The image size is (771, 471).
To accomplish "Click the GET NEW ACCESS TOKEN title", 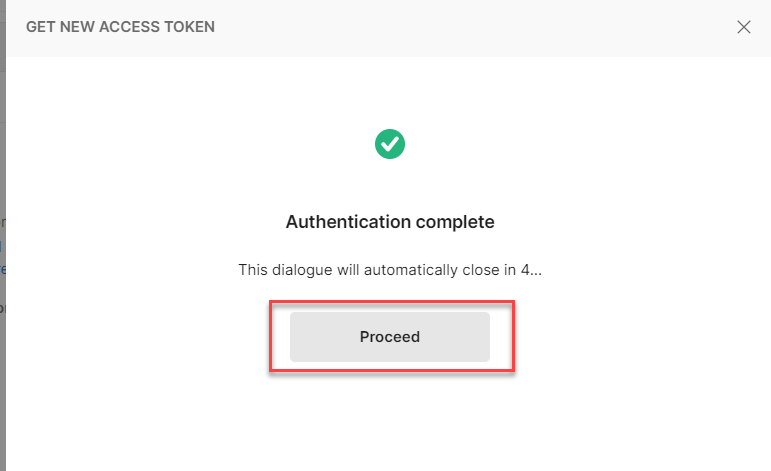I will point(120,27).
